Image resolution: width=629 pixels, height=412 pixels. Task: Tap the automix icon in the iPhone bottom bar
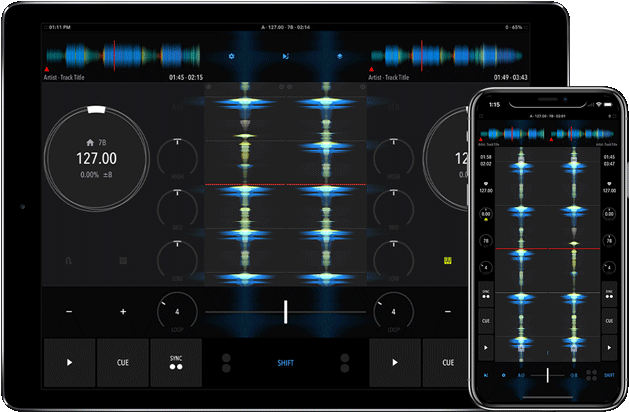tap(486, 375)
